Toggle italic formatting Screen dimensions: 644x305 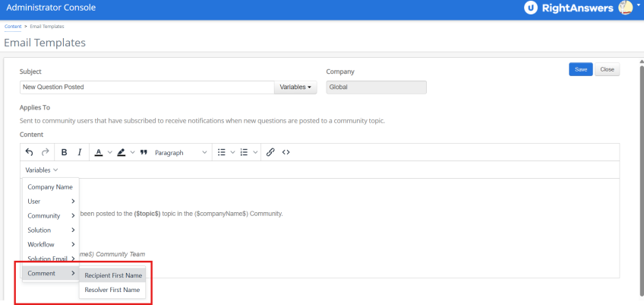tap(80, 152)
